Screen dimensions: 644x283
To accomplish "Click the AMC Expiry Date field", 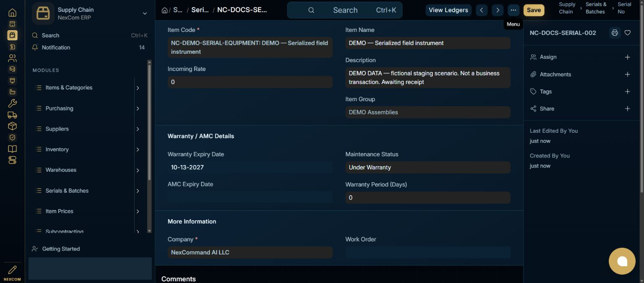I will tap(250, 197).
